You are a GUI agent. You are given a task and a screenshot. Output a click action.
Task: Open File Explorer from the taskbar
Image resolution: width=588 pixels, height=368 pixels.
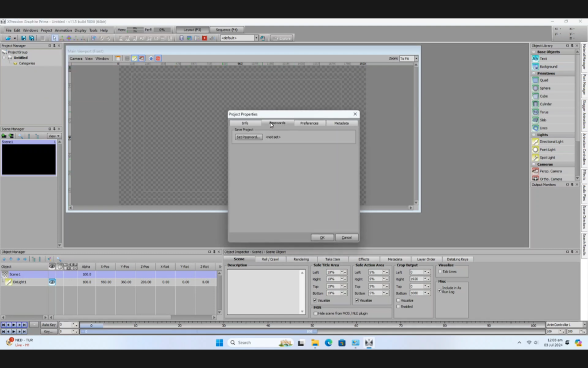tap(315, 343)
